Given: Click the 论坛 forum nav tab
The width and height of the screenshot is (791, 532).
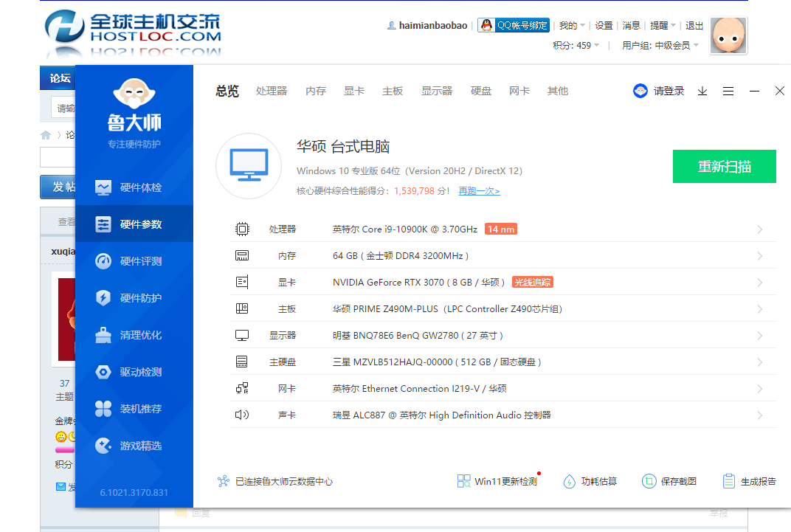Looking at the screenshot, I should click(x=60, y=78).
